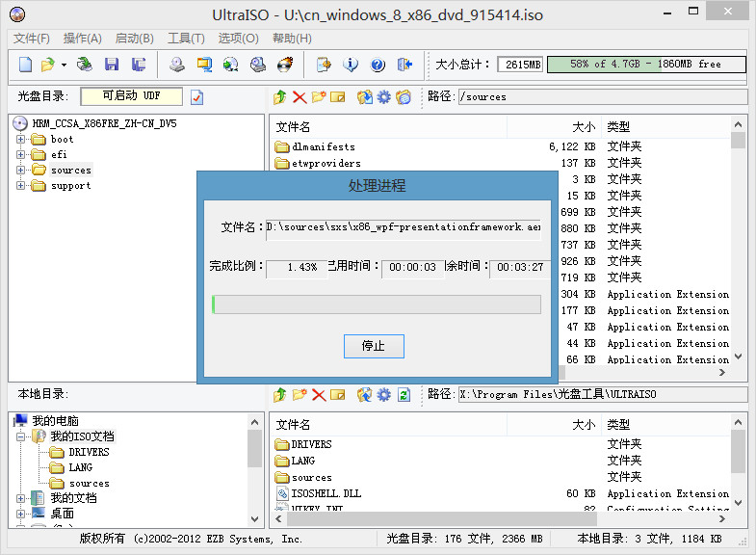Open an image file via folder icon
This screenshot has width=756, height=555.
[x=48, y=65]
